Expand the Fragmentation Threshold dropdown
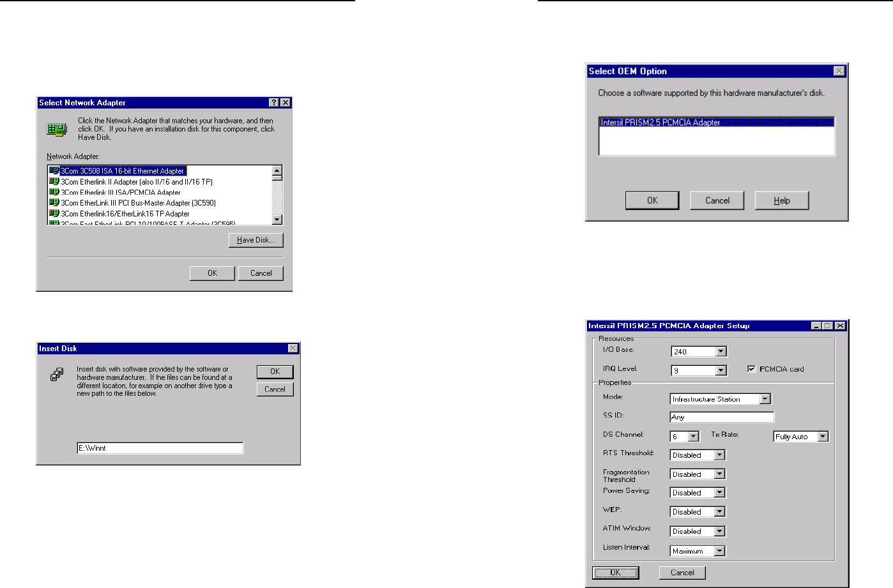Viewport: 893px width, 588px height. click(720, 474)
